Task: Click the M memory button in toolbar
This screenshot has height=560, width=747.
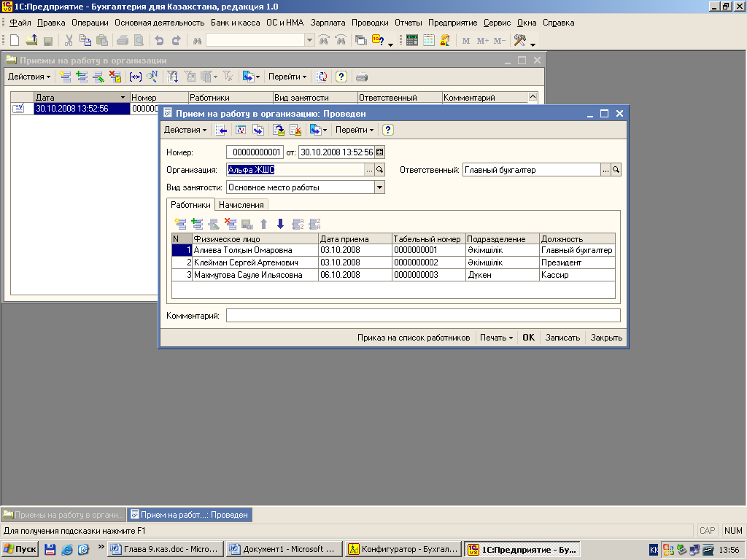Action: (x=466, y=41)
